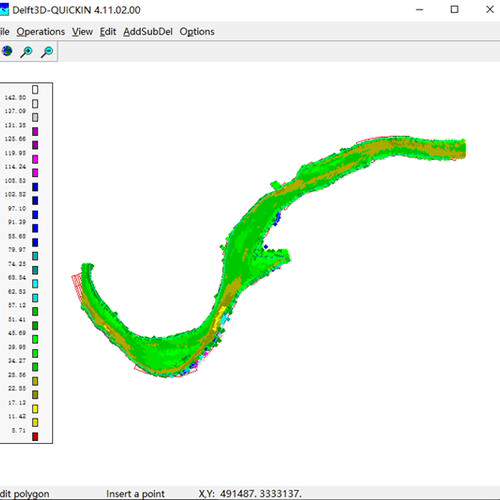Click the legend value 114.24

[15, 167]
